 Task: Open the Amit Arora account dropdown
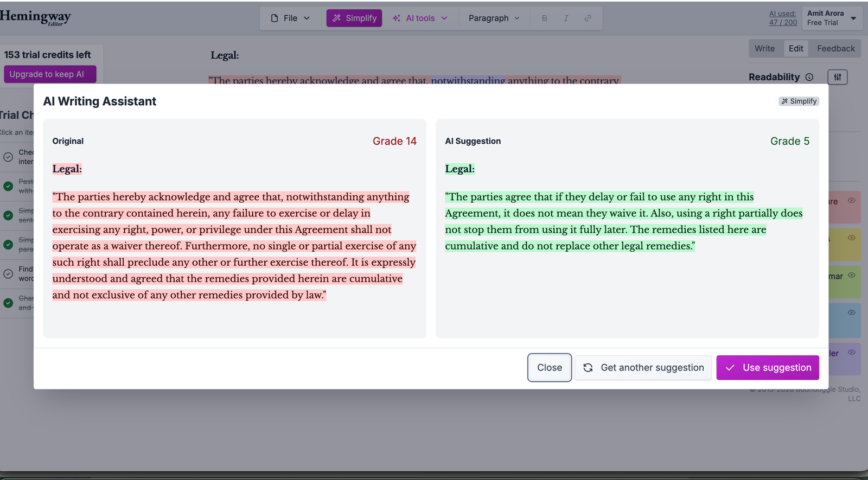coord(832,18)
